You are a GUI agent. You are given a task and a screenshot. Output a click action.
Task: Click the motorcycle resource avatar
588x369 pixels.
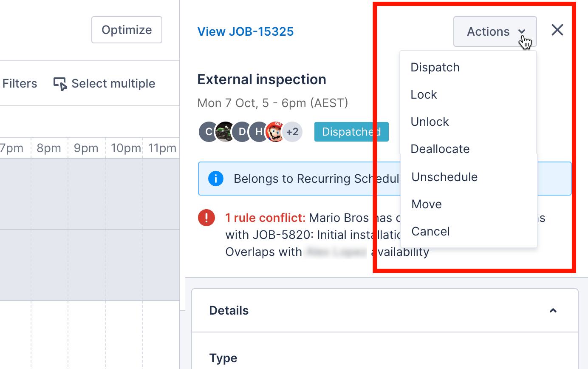(225, 132)
